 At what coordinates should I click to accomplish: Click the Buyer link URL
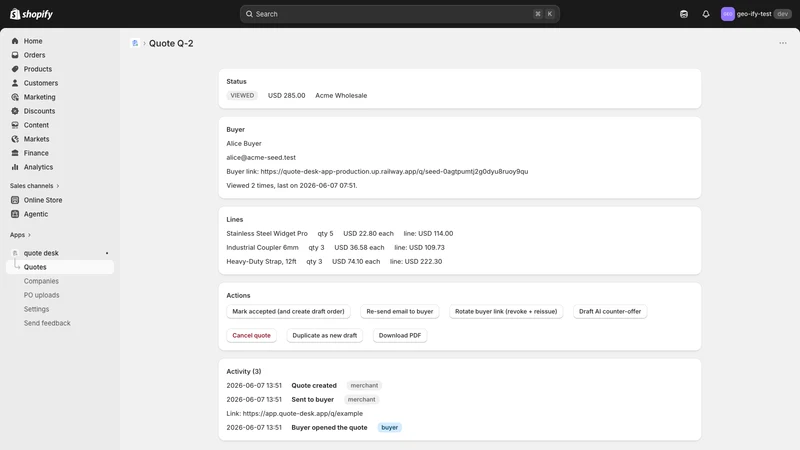click(394, 171)
